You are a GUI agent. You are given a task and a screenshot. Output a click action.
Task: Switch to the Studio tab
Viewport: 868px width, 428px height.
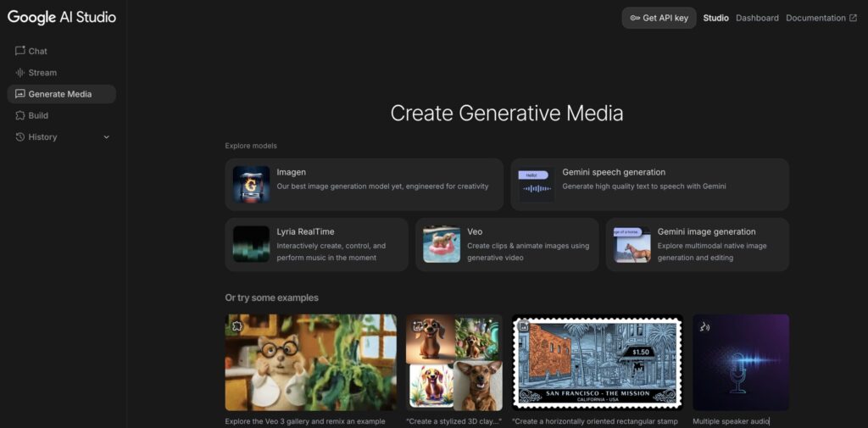(x=715, y=18)
